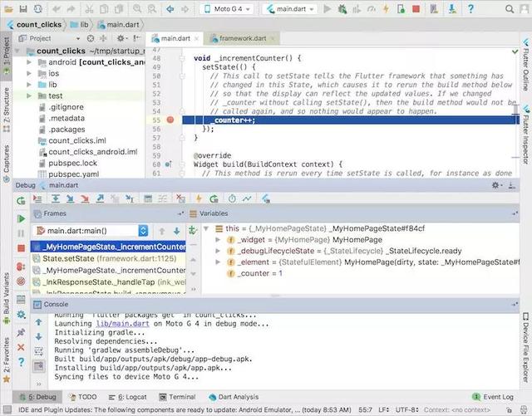Screen dimensions: 532x416
Task: Click the Rerun main.dart debug icon
Action: point(21,201)
